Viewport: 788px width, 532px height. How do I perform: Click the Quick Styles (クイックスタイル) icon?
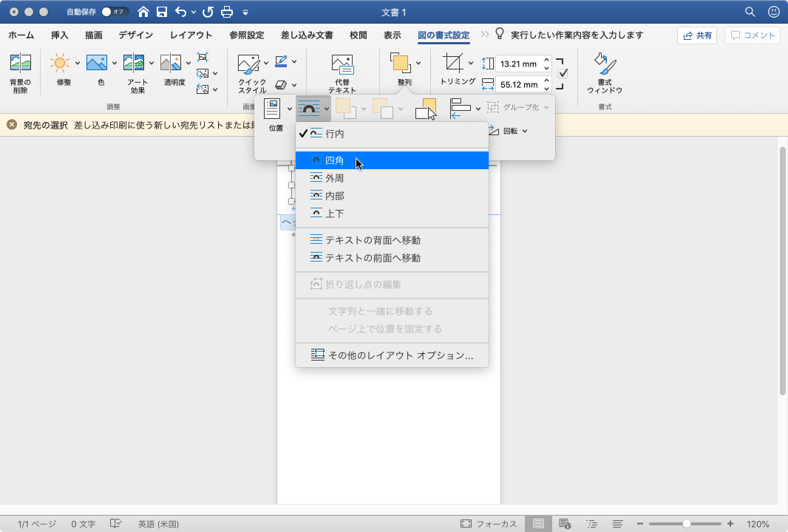(x=248, y=64)
